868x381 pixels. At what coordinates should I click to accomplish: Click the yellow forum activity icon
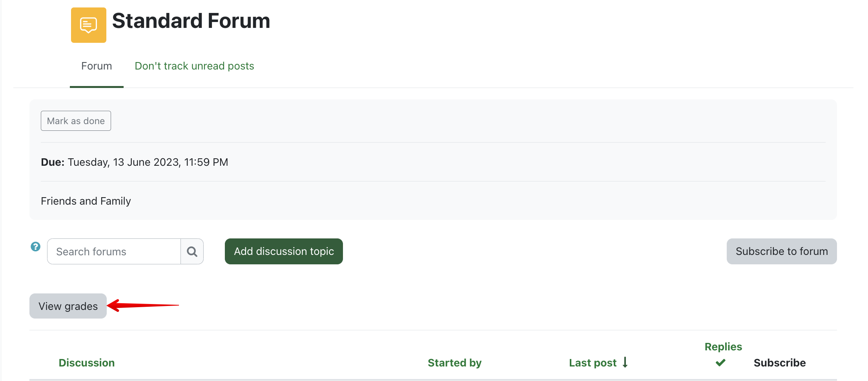[x=88, y=25]
